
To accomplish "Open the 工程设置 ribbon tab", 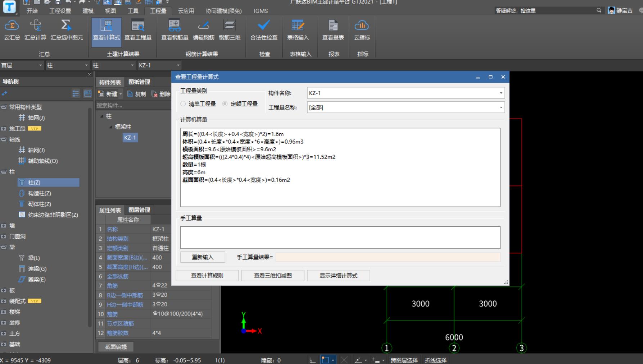I will 60,11.
